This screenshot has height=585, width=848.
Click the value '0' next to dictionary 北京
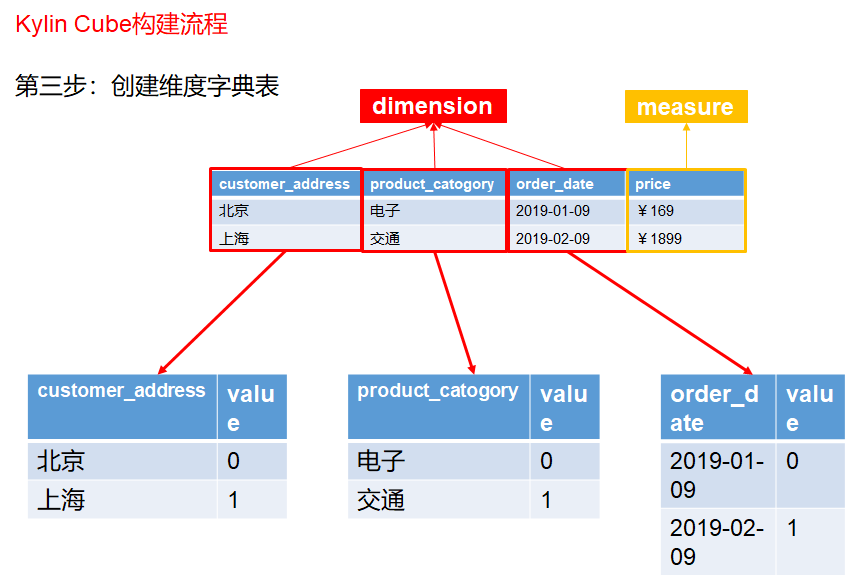[x=233, y=461]
